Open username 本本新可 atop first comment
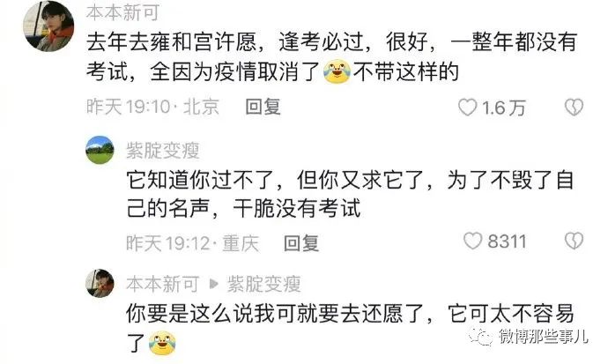This screenshot has height=364, width=608. [x=122, y=12]
